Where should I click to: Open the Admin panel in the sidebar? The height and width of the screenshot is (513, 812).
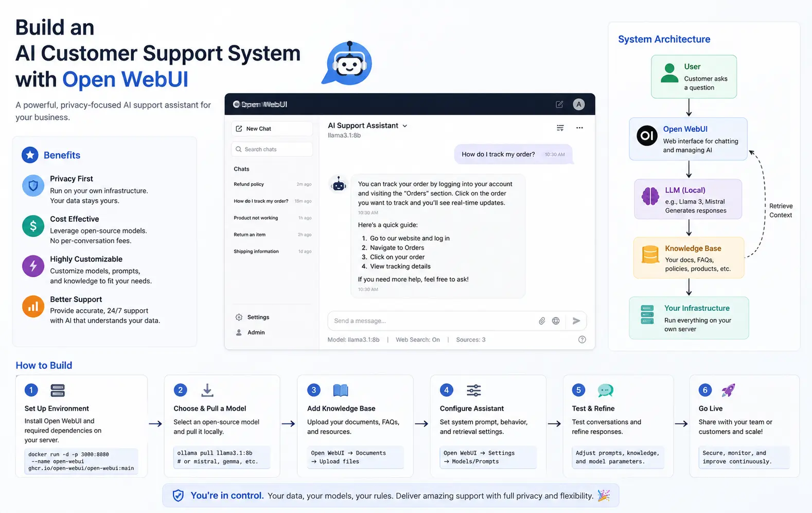click(250, 332)
